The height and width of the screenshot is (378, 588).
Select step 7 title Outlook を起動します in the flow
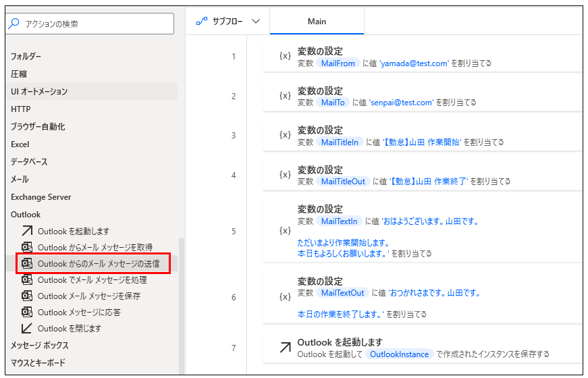[340, 342]
